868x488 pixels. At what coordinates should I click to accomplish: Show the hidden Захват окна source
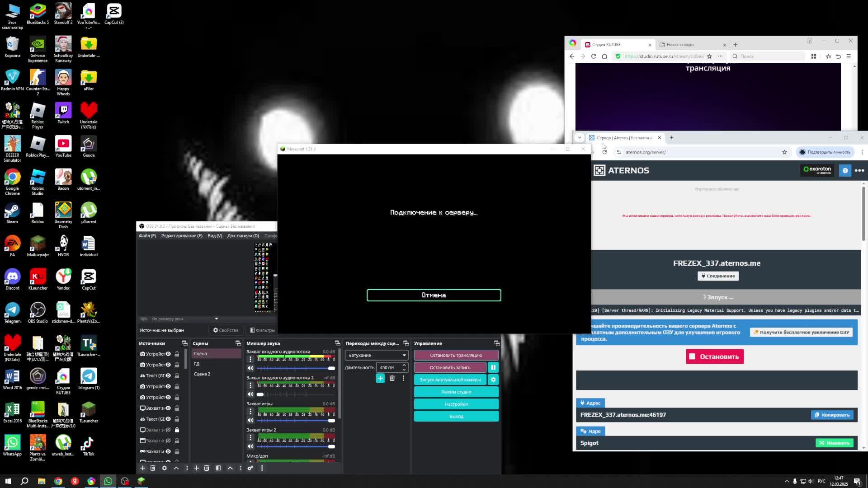[x=168, y=441]
